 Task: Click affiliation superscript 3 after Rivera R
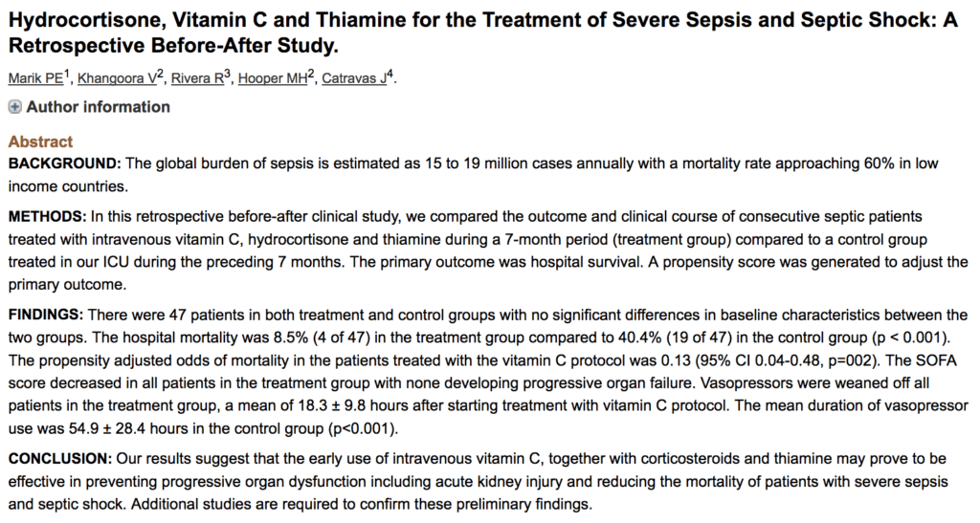coord(228,75)
